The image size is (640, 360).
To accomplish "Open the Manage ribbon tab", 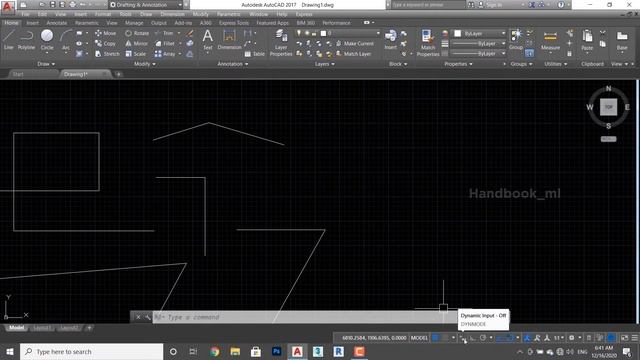I will pos(134,23).
